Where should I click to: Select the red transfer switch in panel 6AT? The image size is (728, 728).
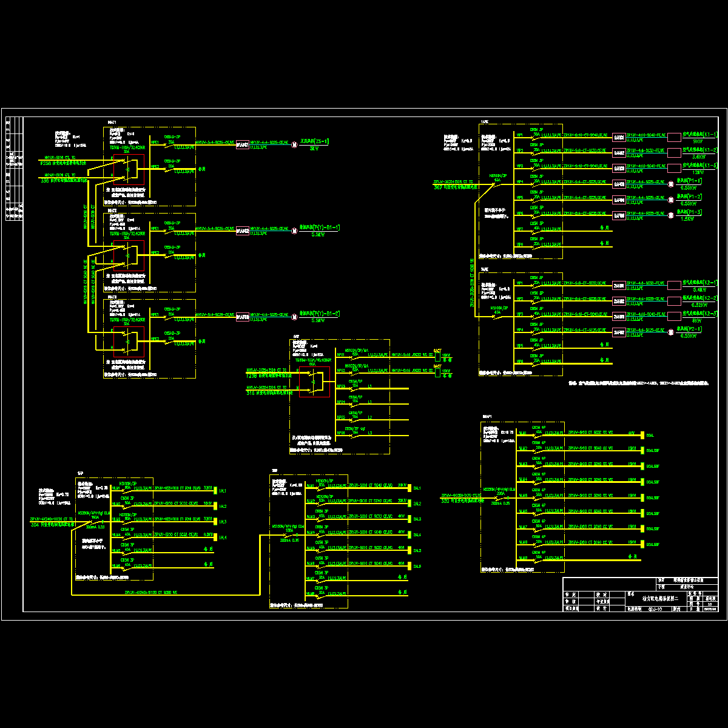[314, 382]
